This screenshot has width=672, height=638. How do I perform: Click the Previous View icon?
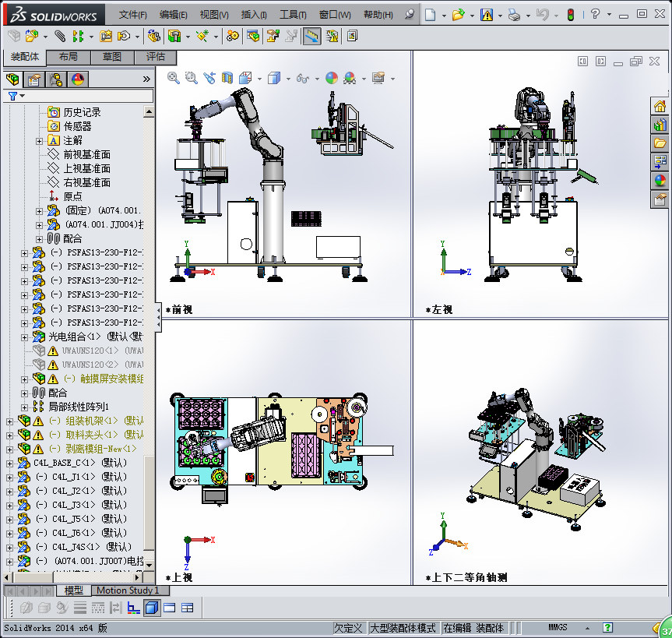click(x=209, y=78)
